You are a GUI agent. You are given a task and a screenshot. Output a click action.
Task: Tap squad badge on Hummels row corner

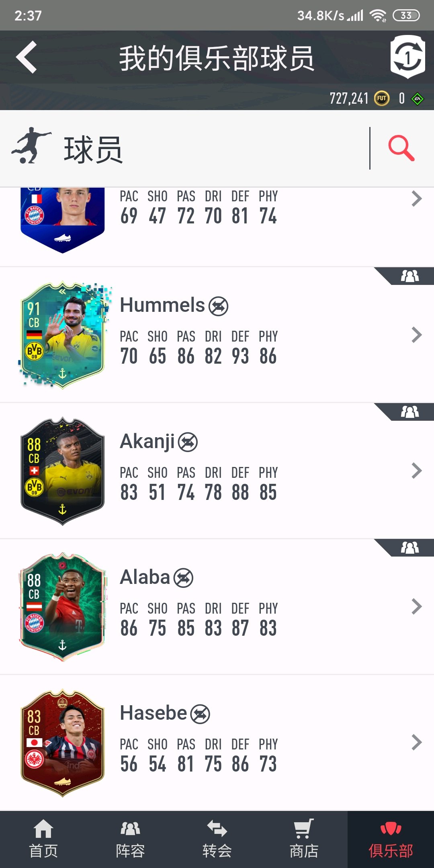[x=409, y=276]
